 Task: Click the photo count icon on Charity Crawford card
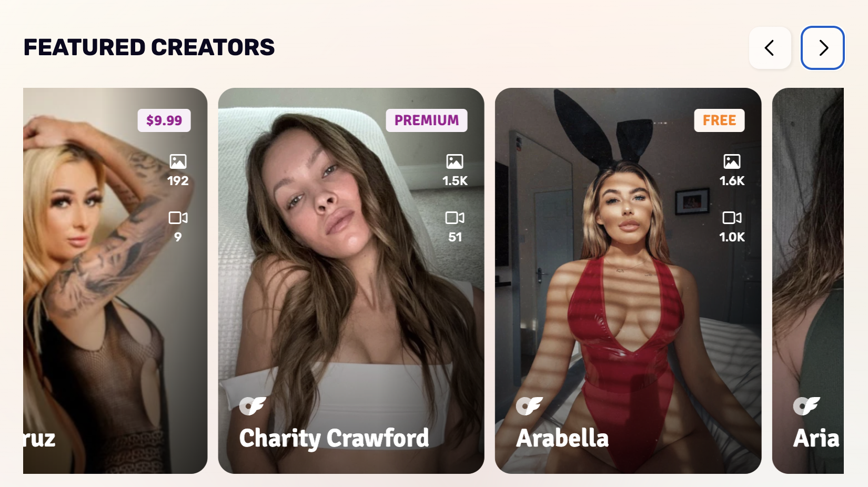[455, 161]
